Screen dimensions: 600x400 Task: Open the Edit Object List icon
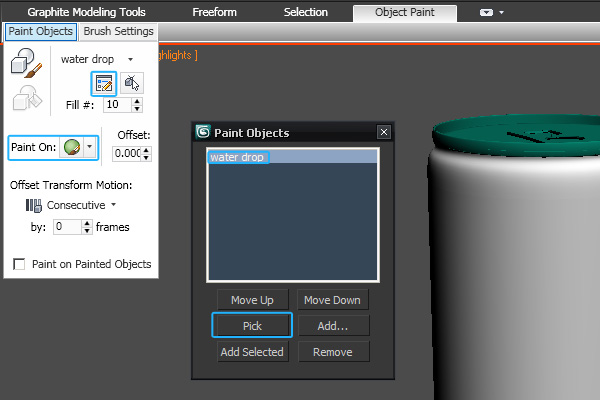click(x=104, y=83)
